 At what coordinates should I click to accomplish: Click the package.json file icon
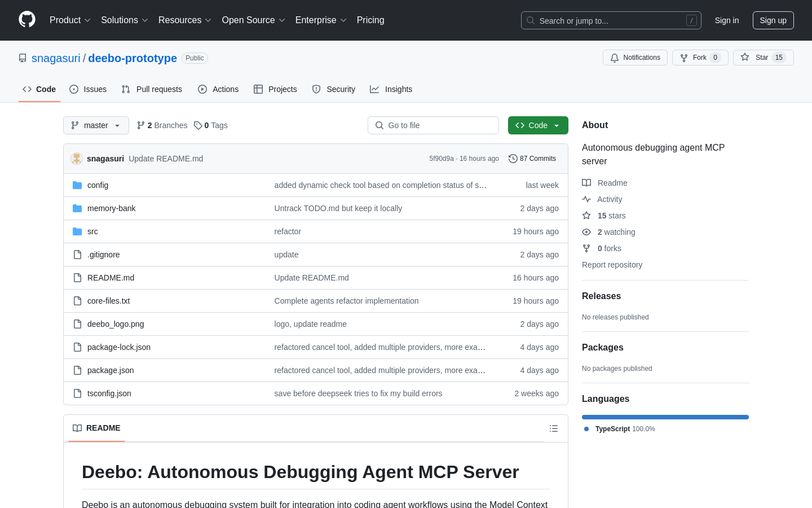coord(77,370)
